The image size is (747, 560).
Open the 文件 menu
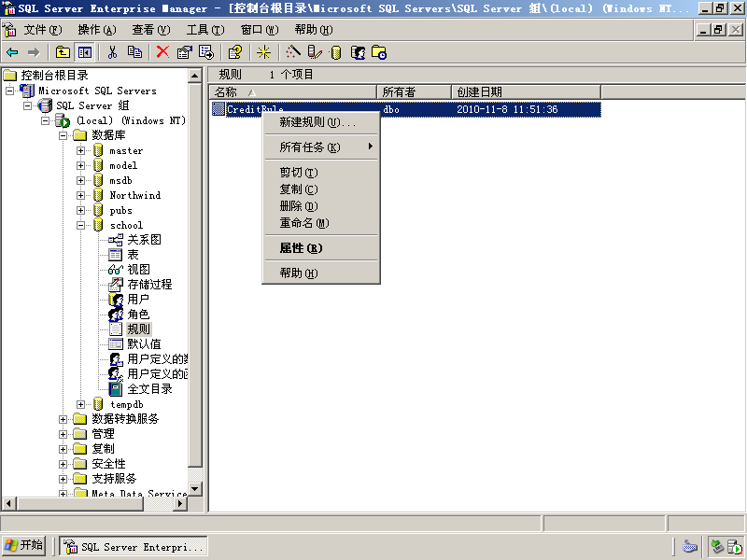(43, 30)
